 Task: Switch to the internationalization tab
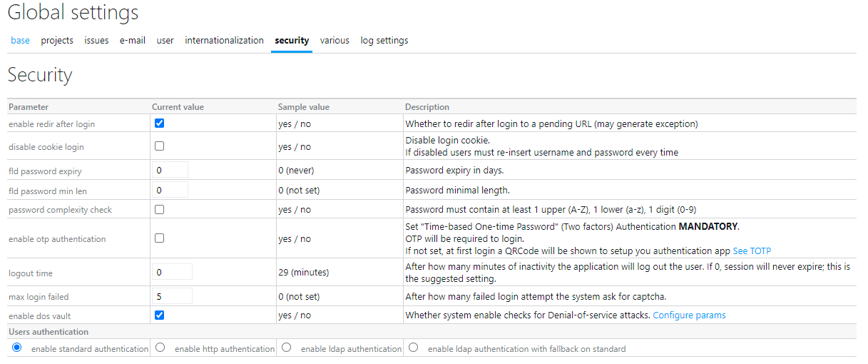click(x=224, y=41)
